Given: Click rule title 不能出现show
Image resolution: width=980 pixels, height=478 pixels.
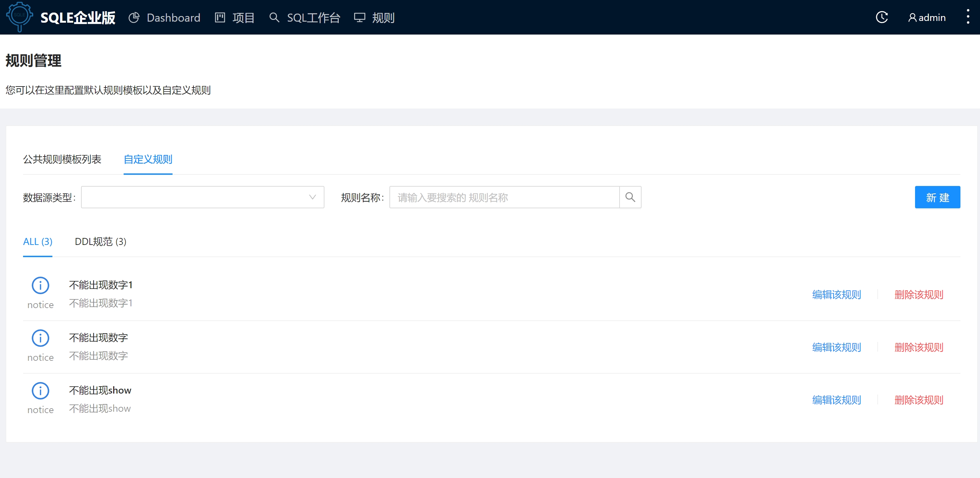Looking at the screenshot, I should click(x=100, y=390).
